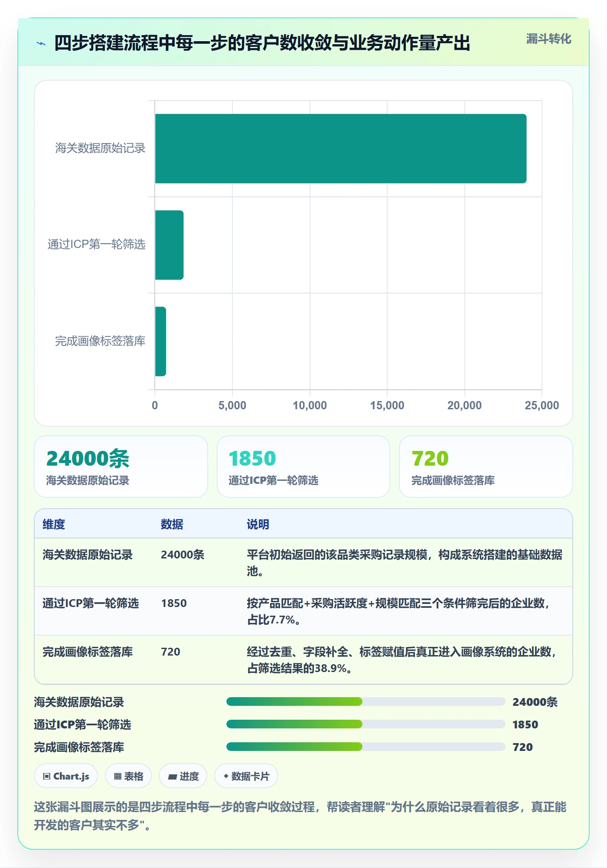Click the 通过ICP第一轮筛选 progress bar
The image size is (607, 868).
(x=366, y=724)
